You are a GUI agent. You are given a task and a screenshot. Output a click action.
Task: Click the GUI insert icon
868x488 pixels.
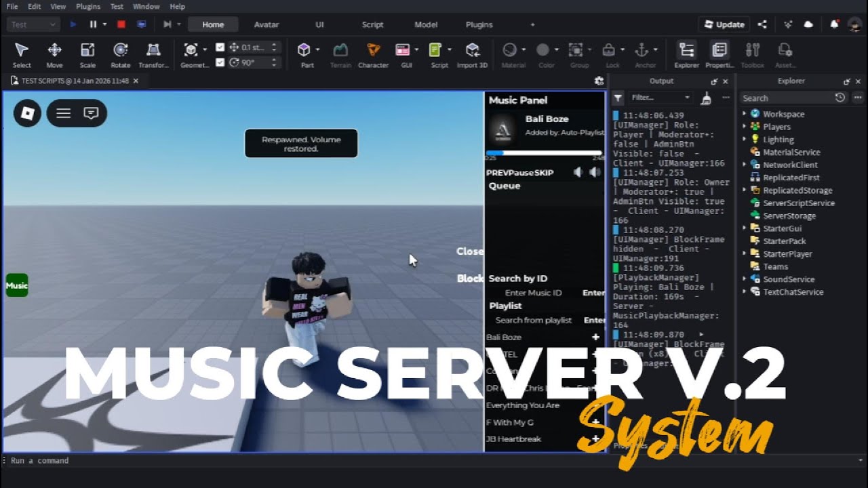tap(403, 50)
